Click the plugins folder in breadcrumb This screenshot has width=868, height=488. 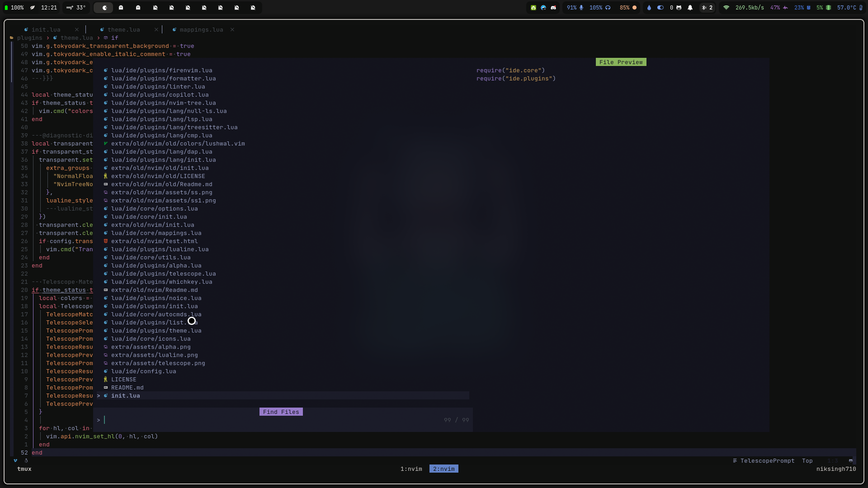29,38
